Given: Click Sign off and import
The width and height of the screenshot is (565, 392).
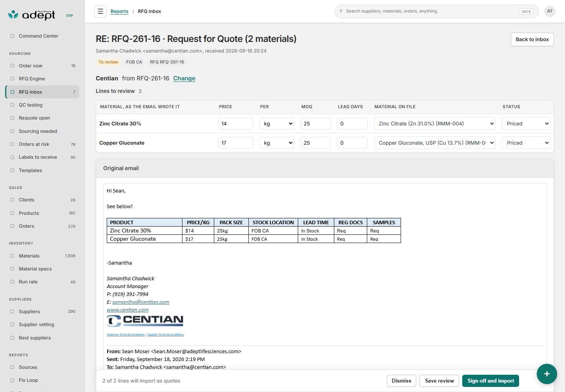Looking at the screenshot, I should click(x=490, y=381).
